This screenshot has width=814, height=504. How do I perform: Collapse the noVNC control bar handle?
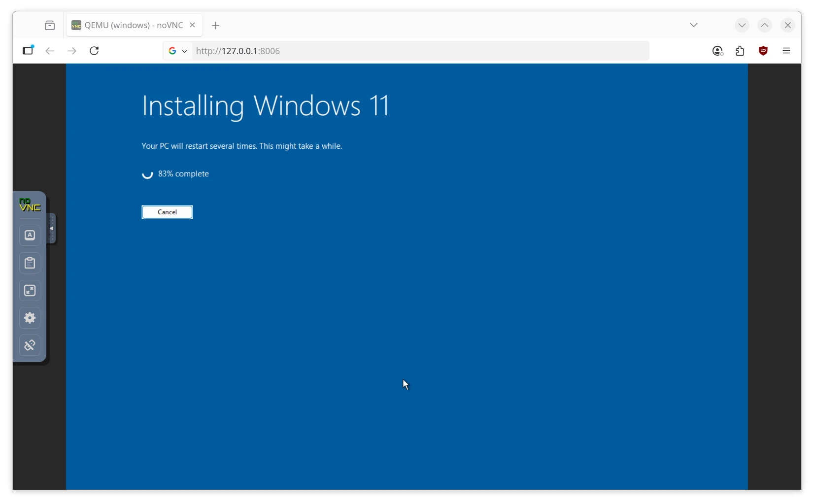click(x=51, y=229)
